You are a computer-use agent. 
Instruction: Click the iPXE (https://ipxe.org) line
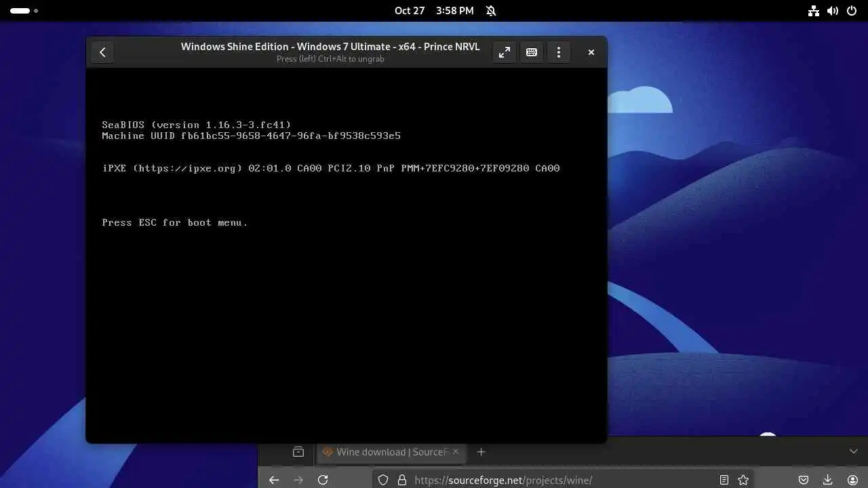click(331, 168)
